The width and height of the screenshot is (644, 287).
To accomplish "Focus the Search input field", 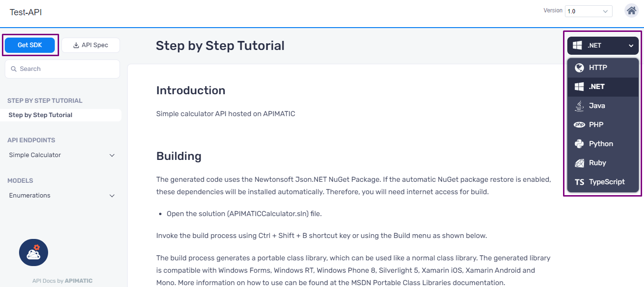I will coord(62,69).
